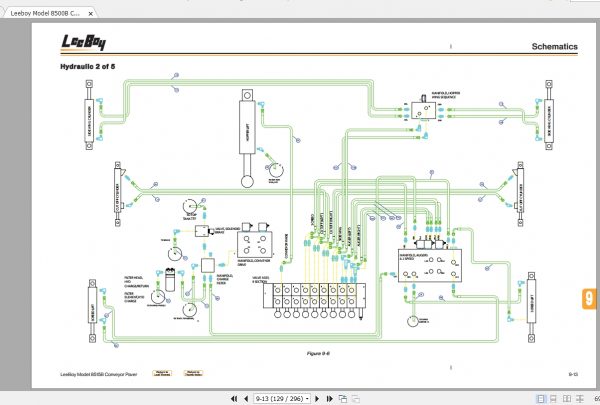Go to the first page of the document
This screenshot has width=600, height=405.
pyautogui.click(x=234, y=398)
